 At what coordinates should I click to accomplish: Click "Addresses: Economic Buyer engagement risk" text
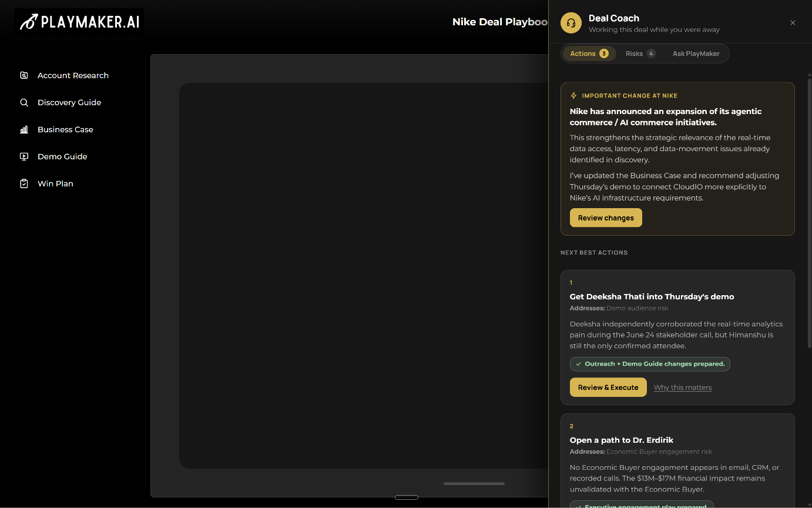[x=641, y=452]
